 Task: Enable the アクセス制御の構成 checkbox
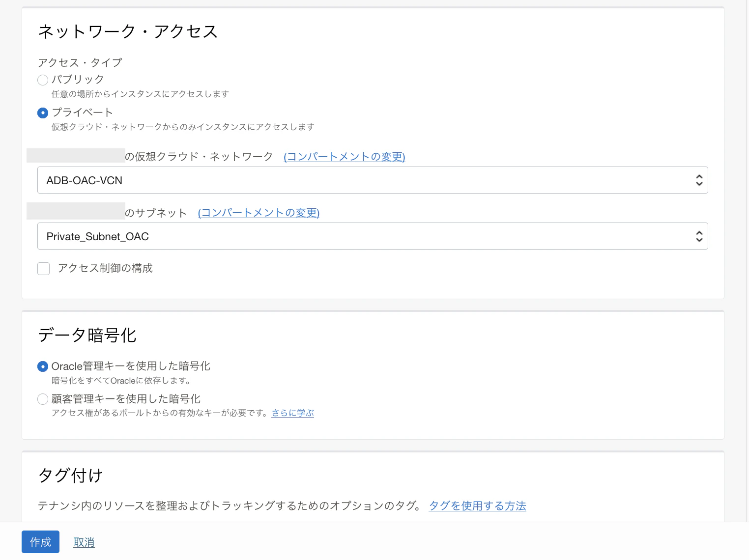(44, 269)
